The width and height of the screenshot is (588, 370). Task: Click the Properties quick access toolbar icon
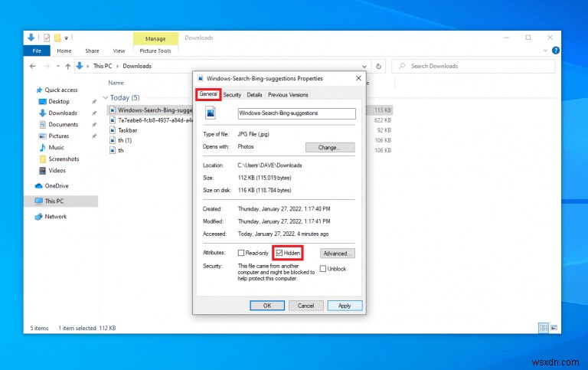pyautogui.click(x=47, y=38)
